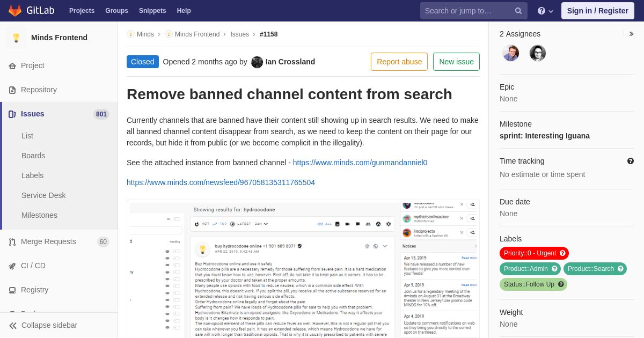The height and width of the screenshot is (338, 644).
Task: Click Sign in / Register button
Action: coord(597,11)
